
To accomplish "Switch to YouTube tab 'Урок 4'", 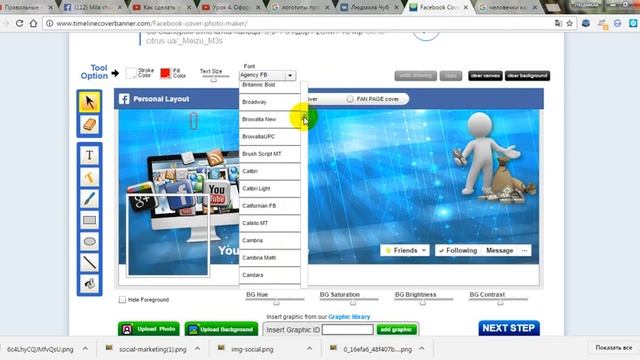I will 231,7.
